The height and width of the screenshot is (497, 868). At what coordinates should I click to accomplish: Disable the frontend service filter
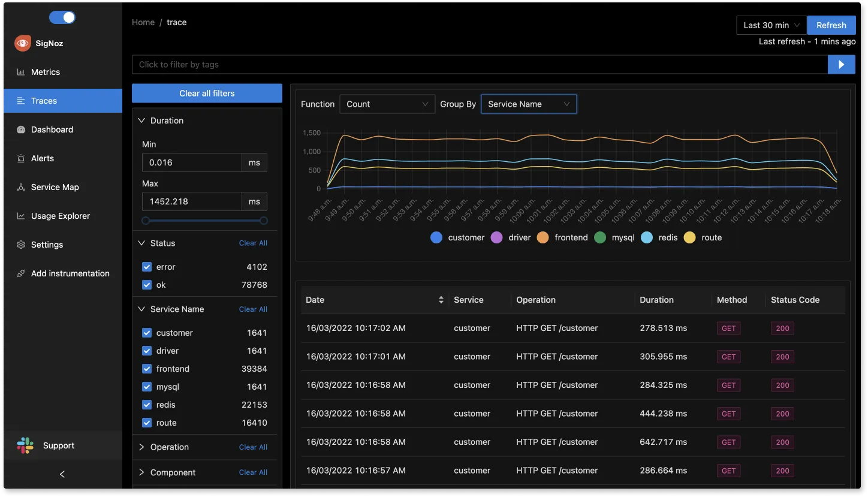click(146, 368)
